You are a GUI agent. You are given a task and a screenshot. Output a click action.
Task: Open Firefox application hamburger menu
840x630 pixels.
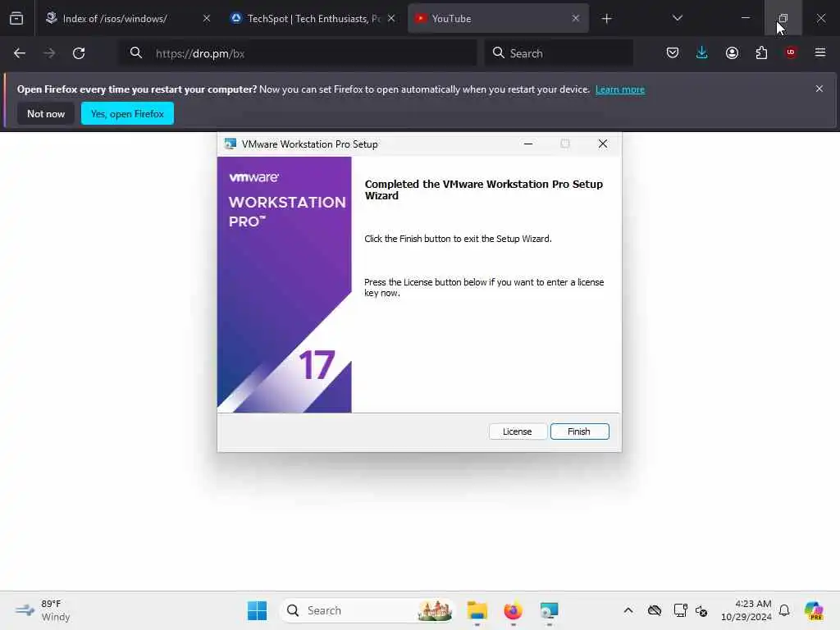point(820,52)
